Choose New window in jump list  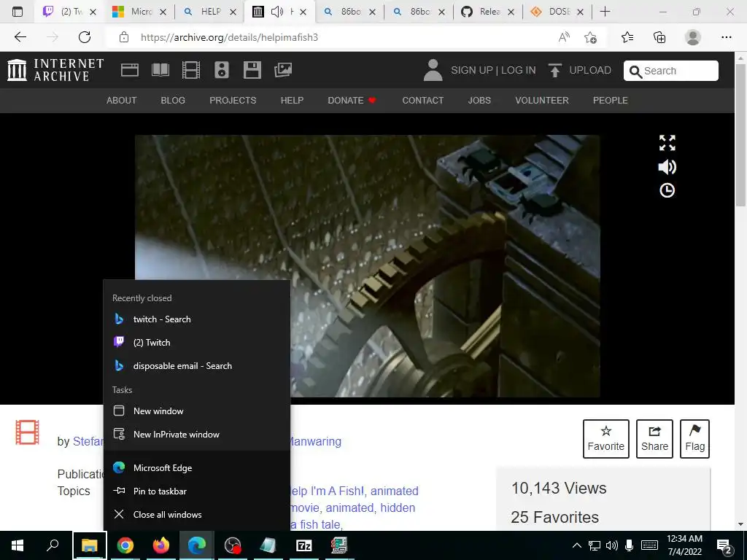tap(197, 411)
